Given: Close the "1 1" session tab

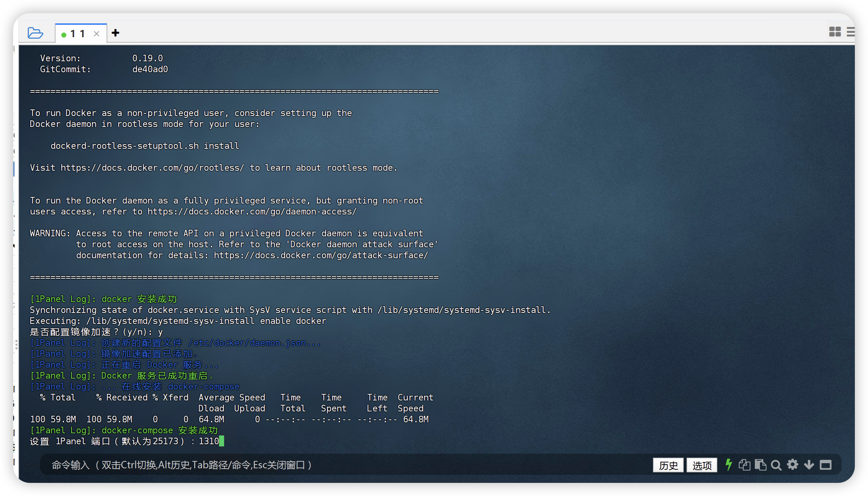Looking at the screenshot, I should 96,34.
